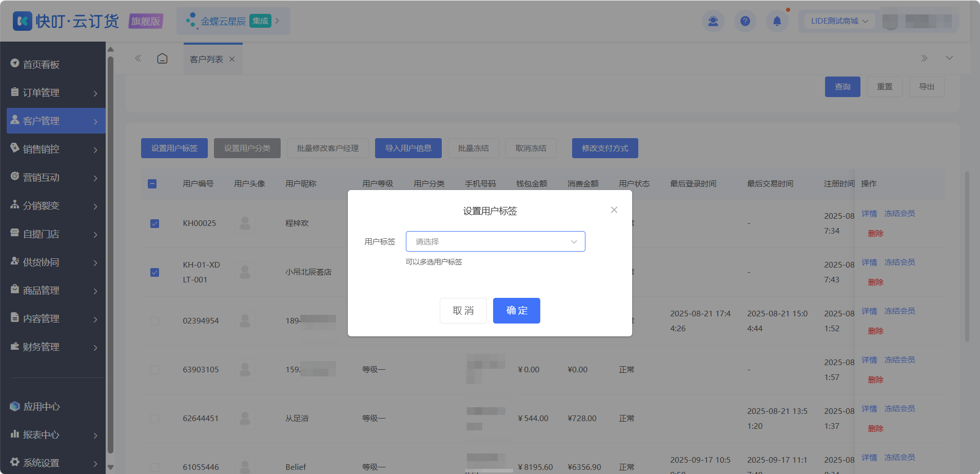Uncheck the KH00025 row checkbox
Image resolution: width=980 pixels, height=474 pixels.
click(154, 223)
